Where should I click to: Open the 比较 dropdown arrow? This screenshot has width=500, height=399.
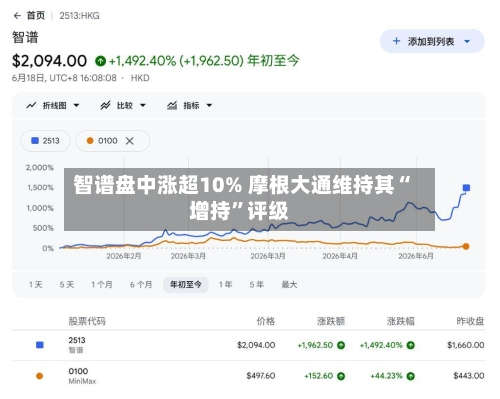pyautogui.click(x=143, y=106)
